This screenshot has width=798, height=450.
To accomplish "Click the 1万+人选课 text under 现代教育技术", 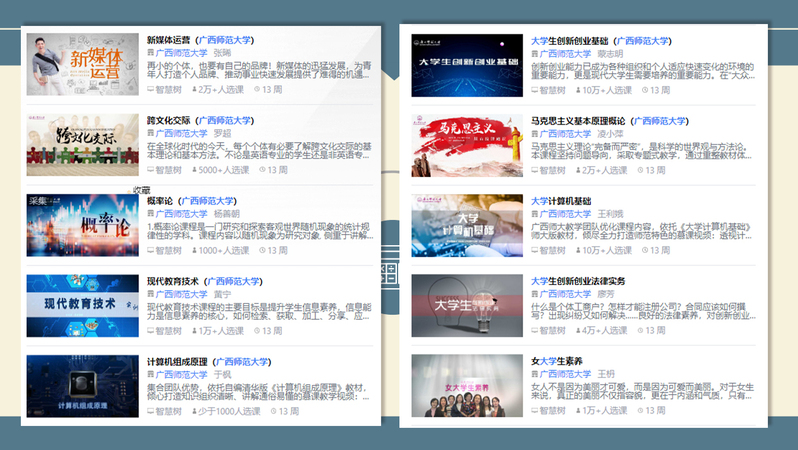I will pos(221,330).
